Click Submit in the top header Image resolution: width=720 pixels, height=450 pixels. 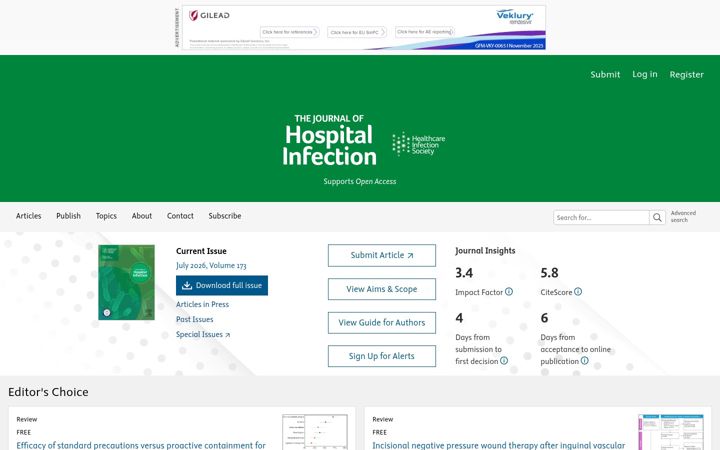point(605,74)
